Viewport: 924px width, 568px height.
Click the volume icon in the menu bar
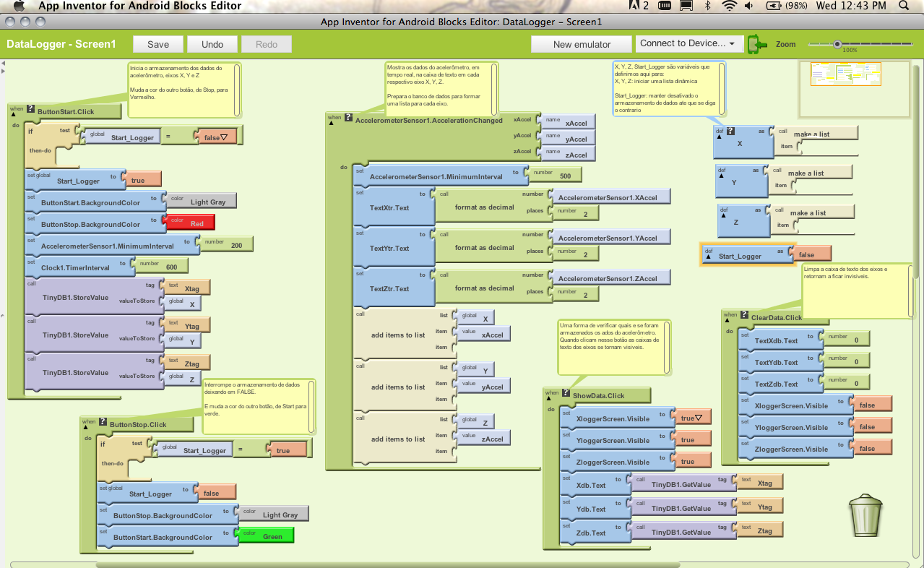click(749, 6)
